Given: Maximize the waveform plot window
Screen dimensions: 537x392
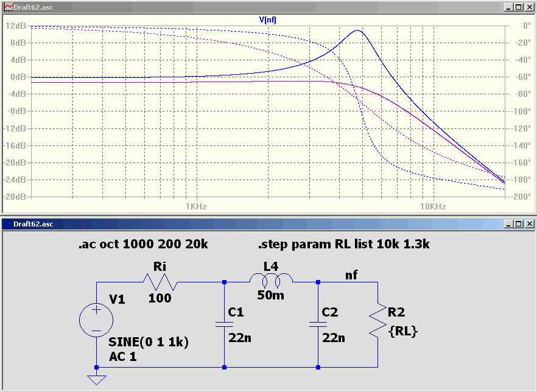Looking at the screenshot, I should (519, 7).
